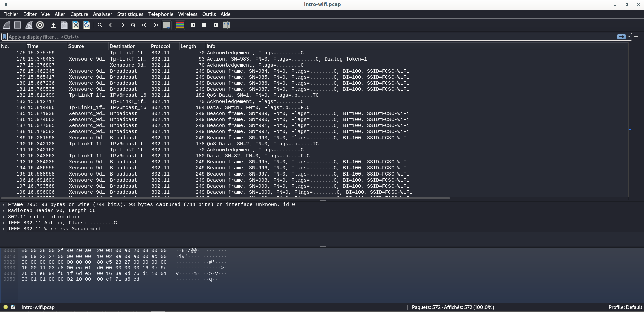Select packet 198 Beacon frame SN=1000
The width and height of the screenshot is (644, 312).
pos(314,192)
